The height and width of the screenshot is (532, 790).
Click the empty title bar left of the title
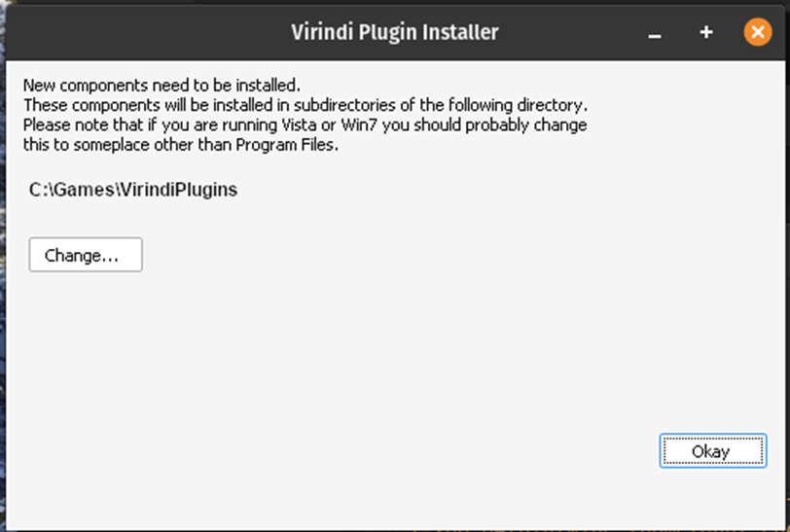tap(146, 32)
